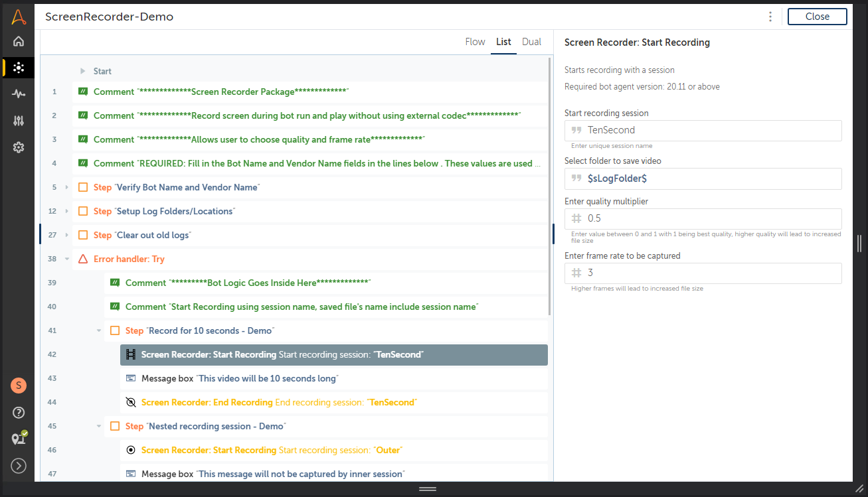Open the Administration gear icon
Image resolution: width=868 pixels, height=497 pixels.
click(x=19, y=147)
